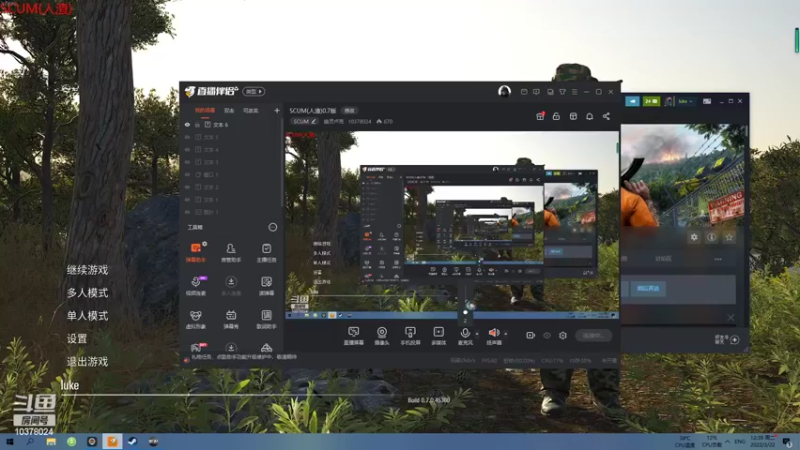Open the 主播任务 tool icon

(266, 252)
